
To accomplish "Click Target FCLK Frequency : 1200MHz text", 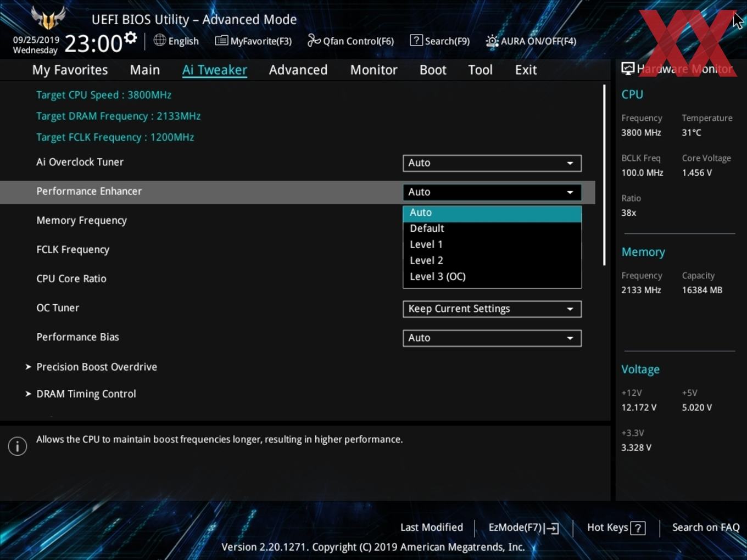I will click(115, 137).
